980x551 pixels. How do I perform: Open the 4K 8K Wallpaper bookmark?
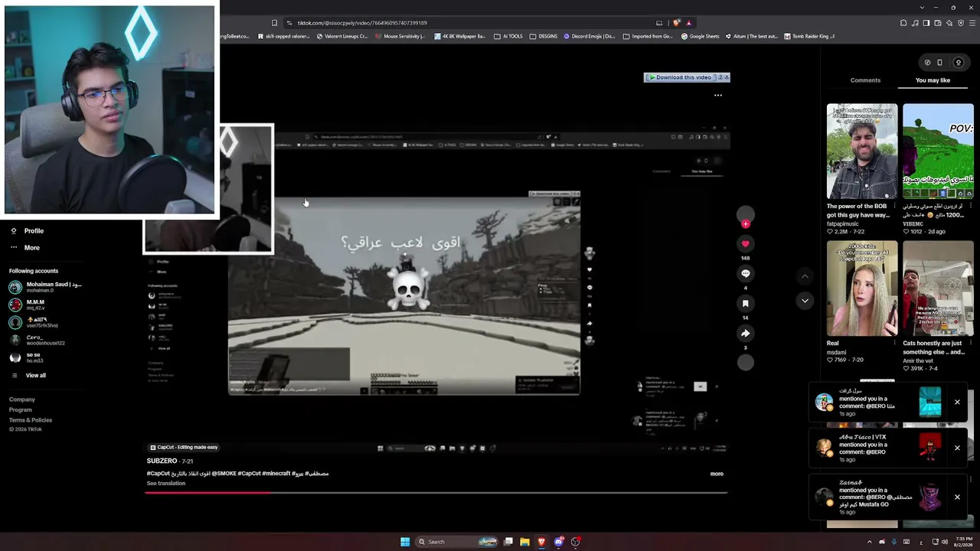pos(459,36)
